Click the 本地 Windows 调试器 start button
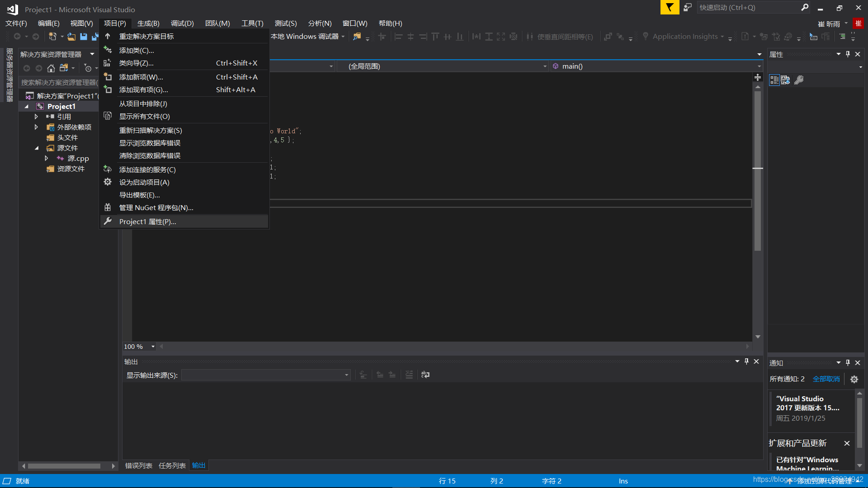This screenshot has width=868, height=488. click(304, 37)
